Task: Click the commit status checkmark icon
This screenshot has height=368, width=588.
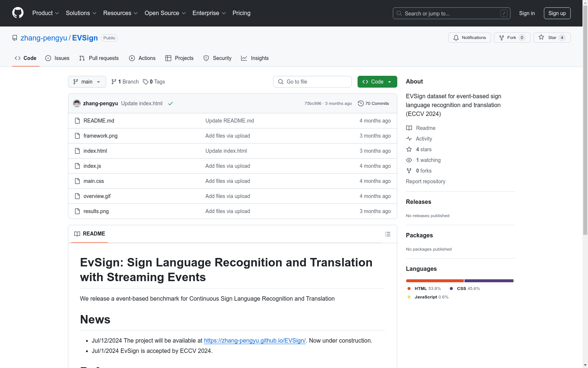Action: [171, 104]
